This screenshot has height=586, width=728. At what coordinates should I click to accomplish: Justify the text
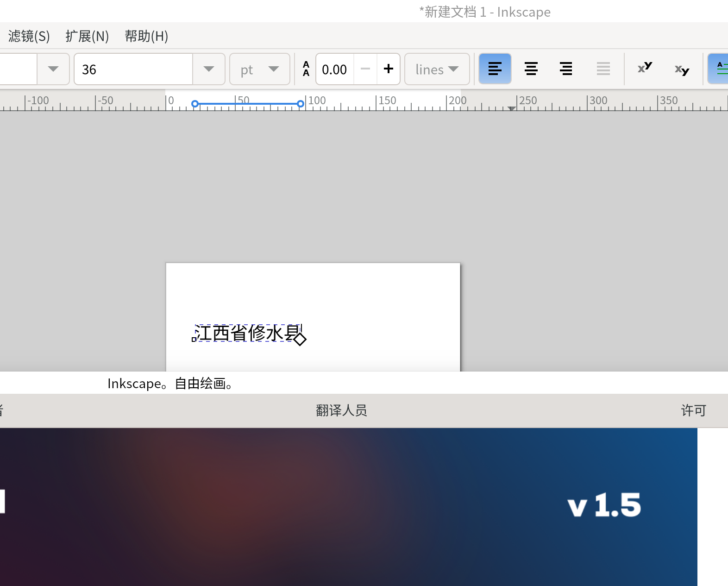[x=603, y=69]
